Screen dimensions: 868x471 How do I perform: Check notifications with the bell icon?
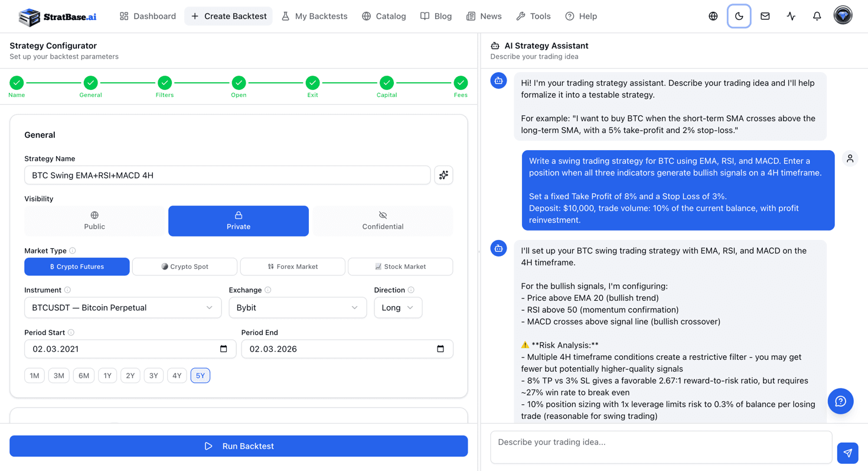tap(817, 16)
